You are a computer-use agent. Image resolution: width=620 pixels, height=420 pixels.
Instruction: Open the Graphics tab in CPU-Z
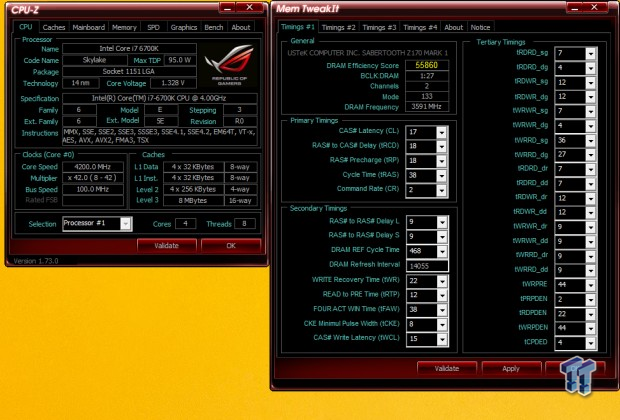[184, 27]
